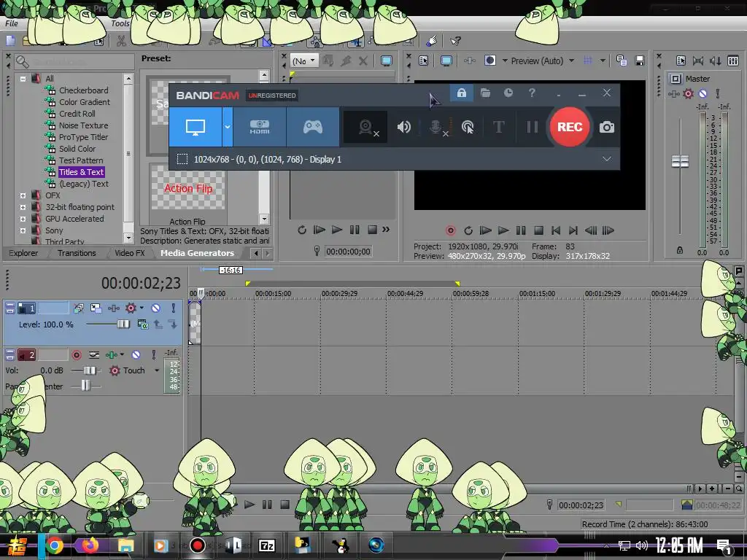747x560 pixels.
Task: Click the Bandicam pause button
Action: click(x=532, y=127)
